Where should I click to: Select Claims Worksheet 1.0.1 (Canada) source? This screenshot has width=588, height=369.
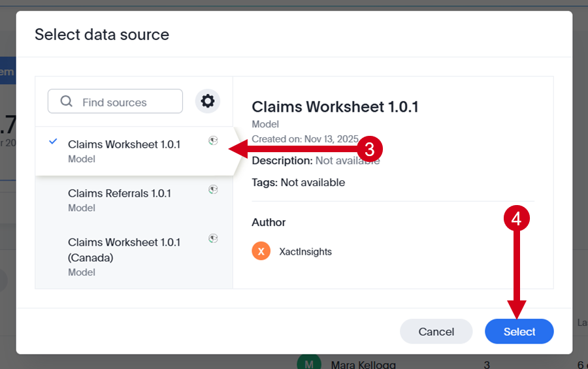click(134, 257)
